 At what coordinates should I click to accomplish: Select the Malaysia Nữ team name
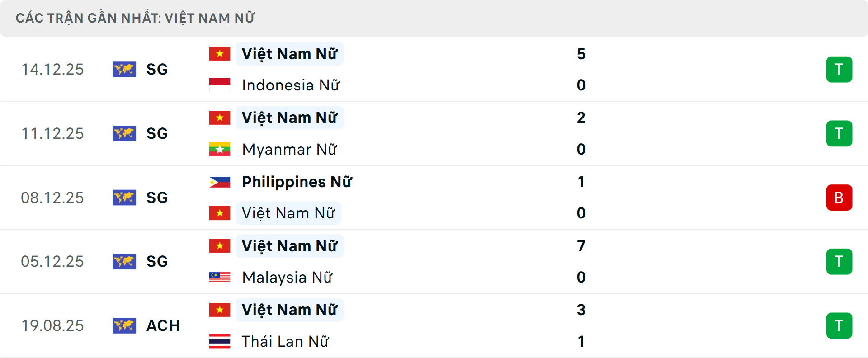[288, 277]
